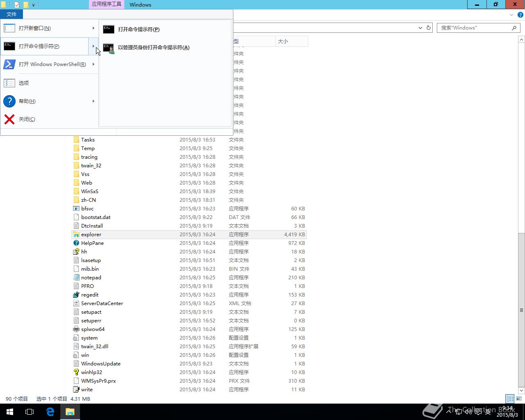Select the Web folder icon

[x=76, y=183]
